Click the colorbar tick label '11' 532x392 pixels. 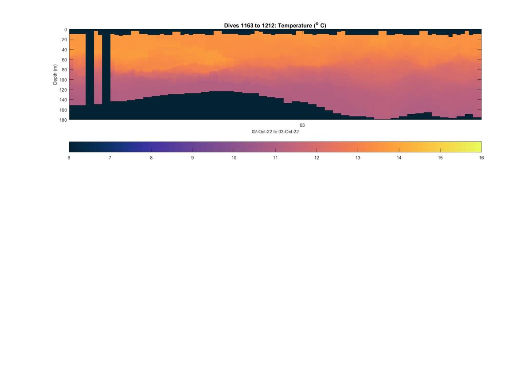(275, 158)
